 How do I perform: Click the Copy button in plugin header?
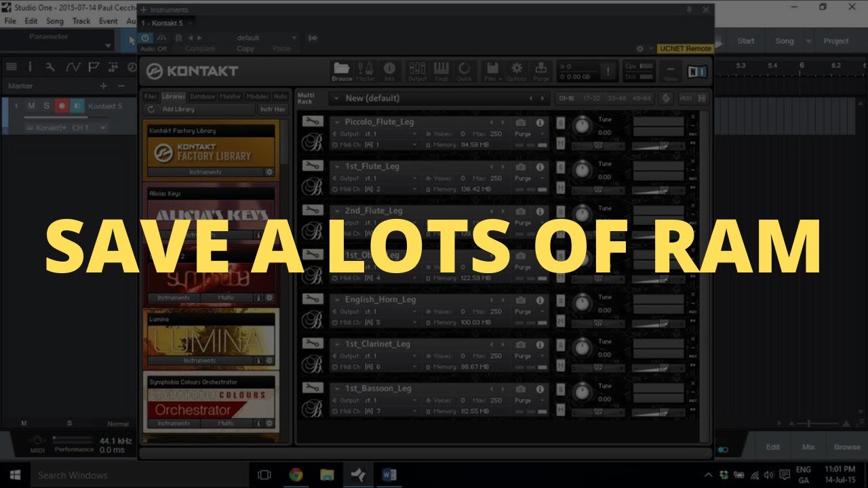click(x=245, y=49)
